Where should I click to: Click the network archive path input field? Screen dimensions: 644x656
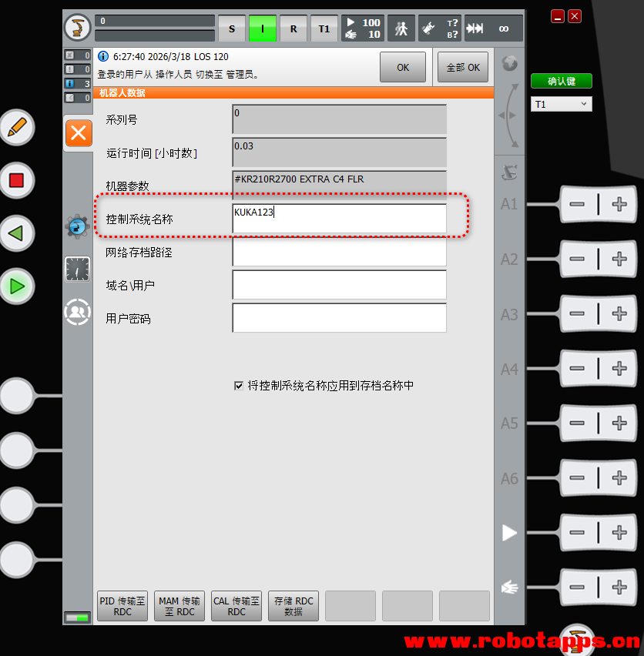coord(340,252)
